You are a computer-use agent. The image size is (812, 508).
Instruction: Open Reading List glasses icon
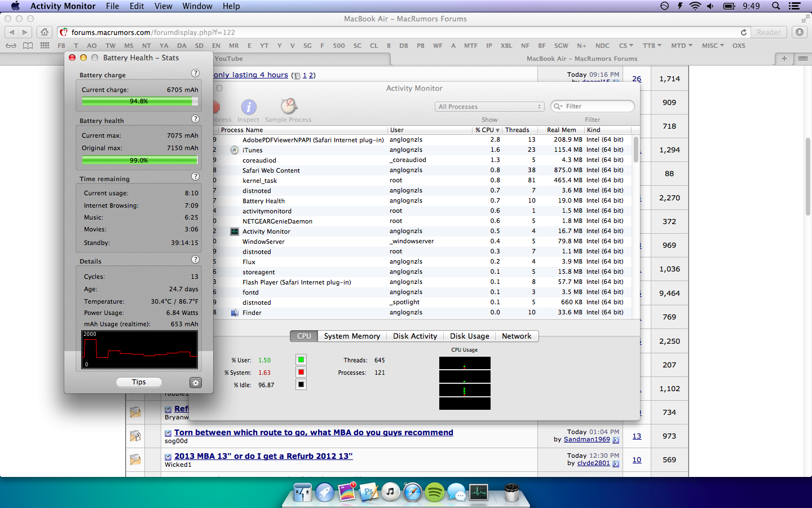click(11, 46)
